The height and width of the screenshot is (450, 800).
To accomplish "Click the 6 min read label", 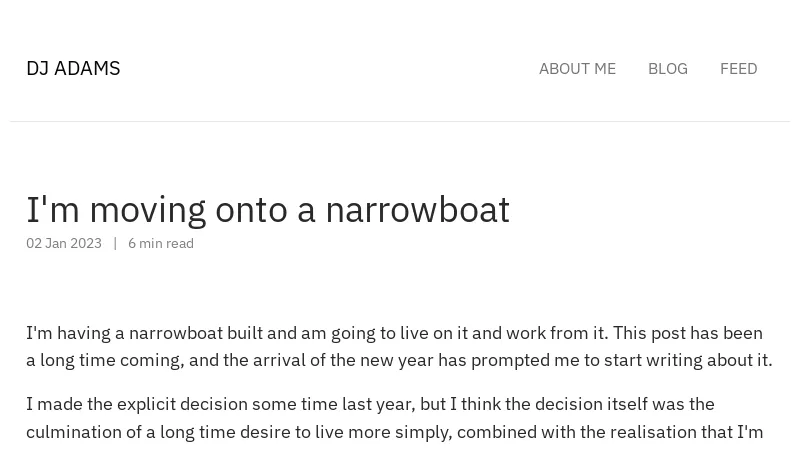I will coord(161,243).
